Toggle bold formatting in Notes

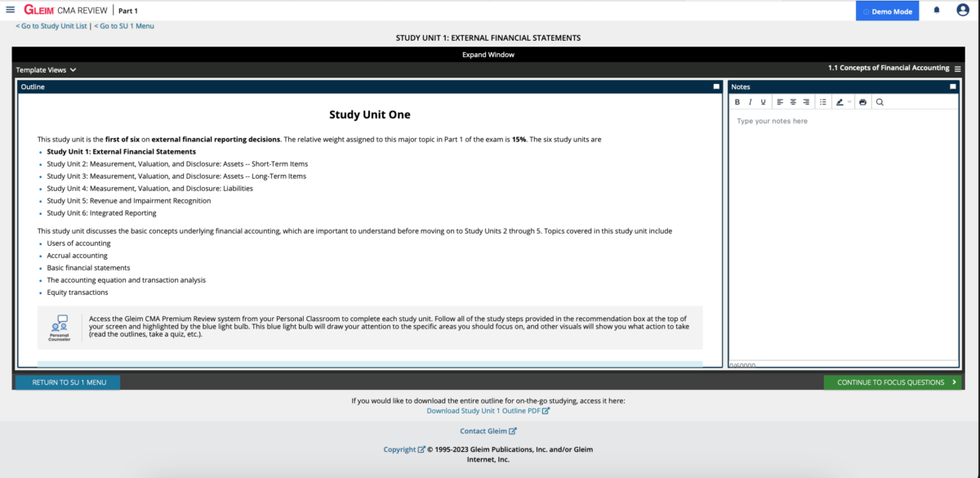click(x=737, y=102)
